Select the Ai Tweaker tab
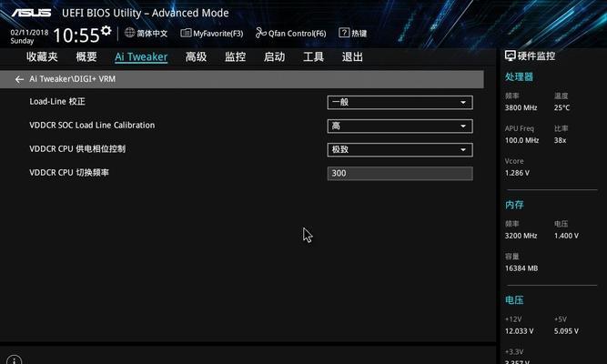 [141, 57]
